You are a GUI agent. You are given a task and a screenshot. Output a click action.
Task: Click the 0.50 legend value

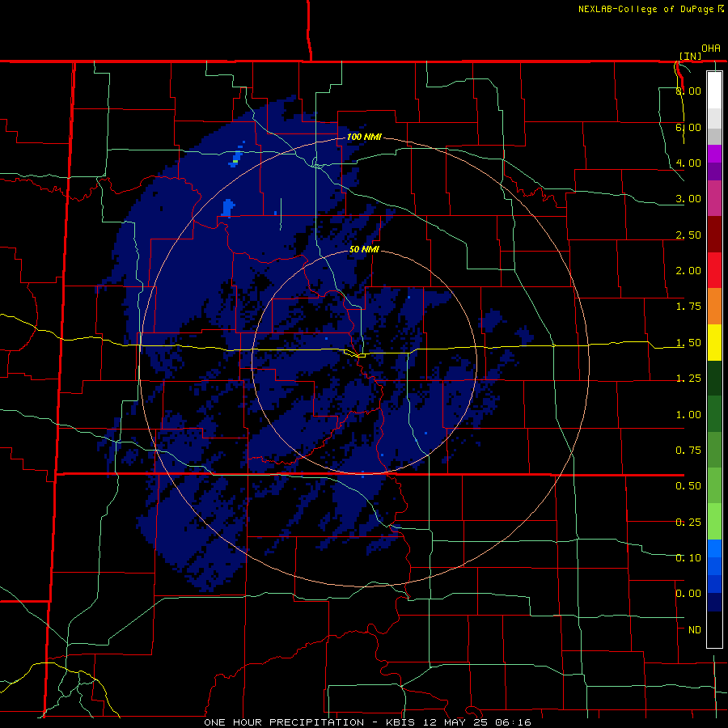(x=688, y=486)
